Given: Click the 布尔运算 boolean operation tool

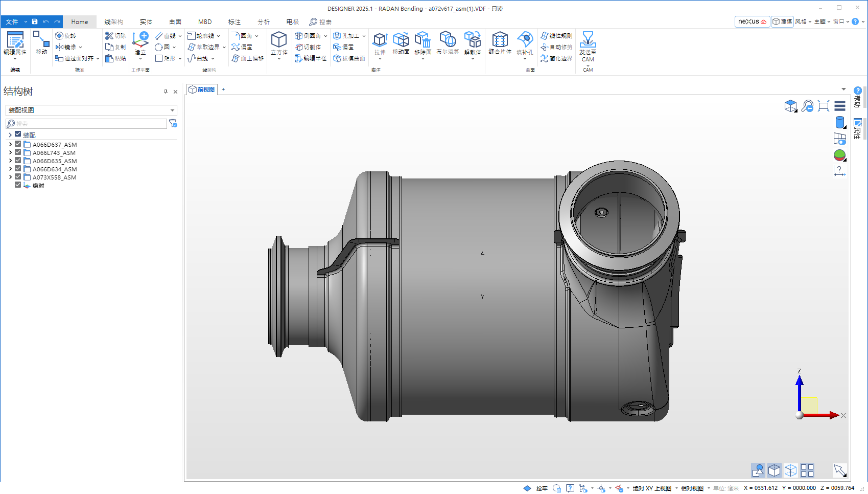Looking at the screenshot, I should coord(448,43).
